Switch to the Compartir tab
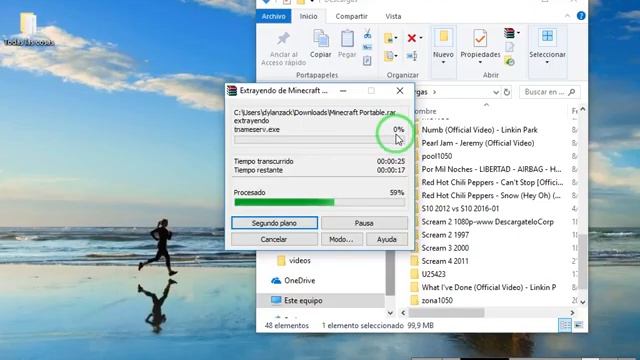The image size is (640, 360). tap(351, 16)
